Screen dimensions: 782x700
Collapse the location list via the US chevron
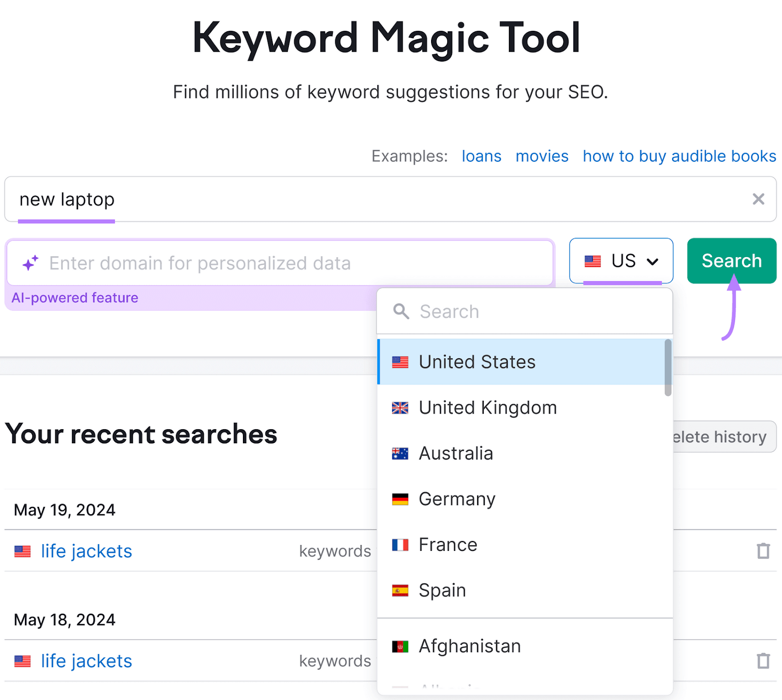tap(653, 262)
